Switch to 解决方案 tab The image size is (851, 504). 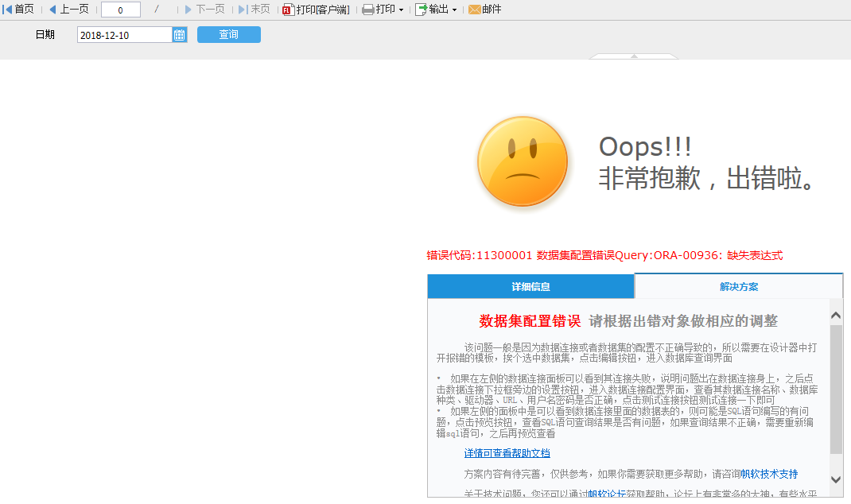739,286
